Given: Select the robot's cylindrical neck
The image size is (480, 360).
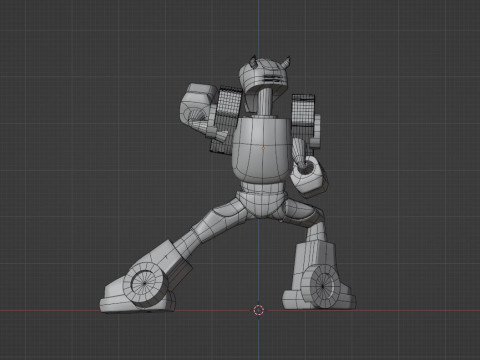Looking at the screenshot, I should 265,101.
